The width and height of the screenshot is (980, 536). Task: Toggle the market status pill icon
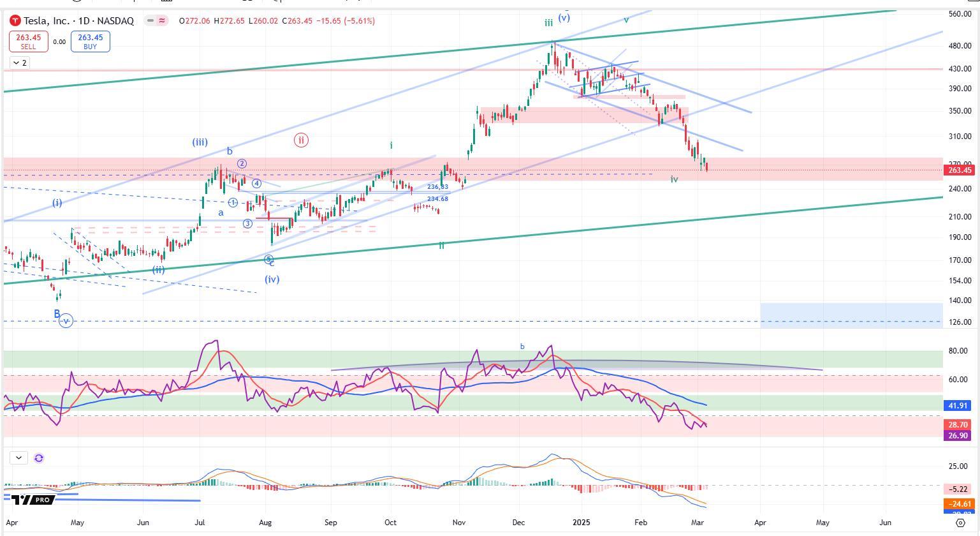click(x=156, y=20)
